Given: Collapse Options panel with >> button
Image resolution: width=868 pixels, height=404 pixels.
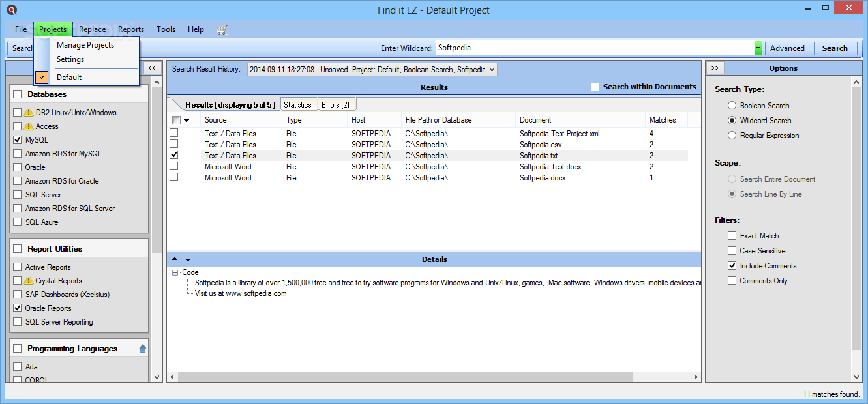Looking at the screenshot, I should point(714,68).
